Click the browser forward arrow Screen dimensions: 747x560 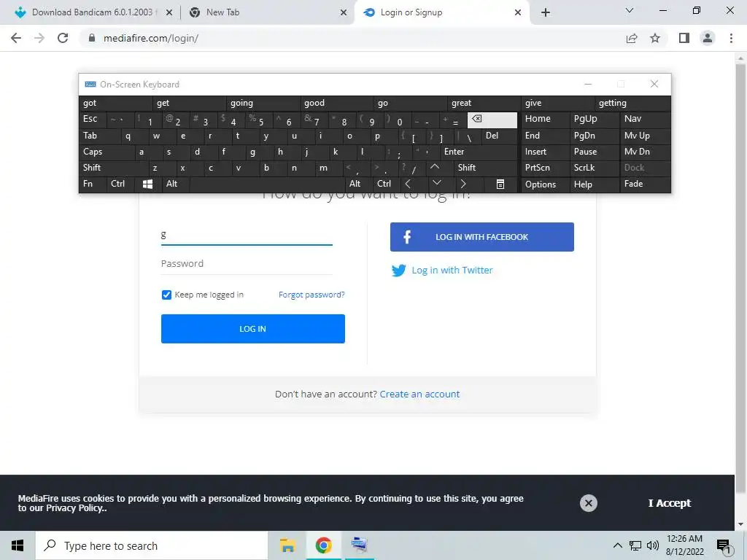tap(39, 38)
